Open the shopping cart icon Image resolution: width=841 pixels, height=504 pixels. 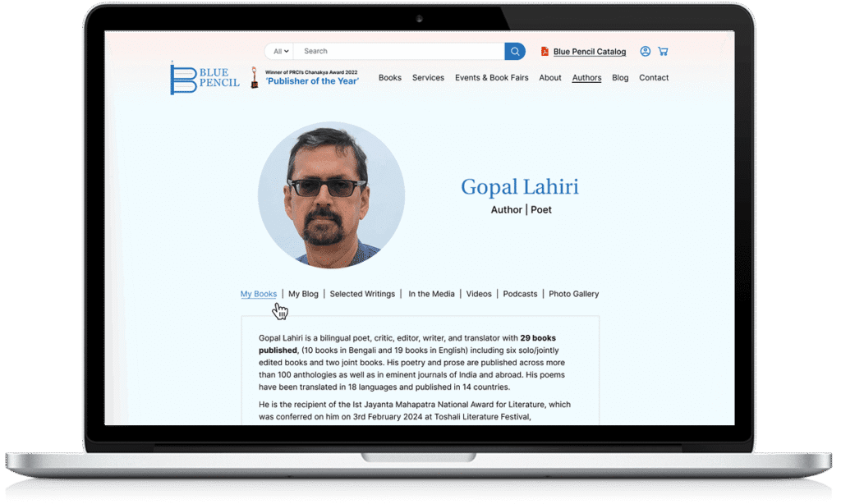(663, 52)
